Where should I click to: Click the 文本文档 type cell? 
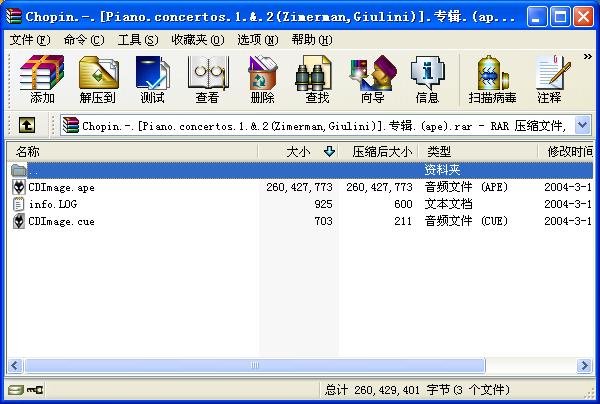[448, 204]
